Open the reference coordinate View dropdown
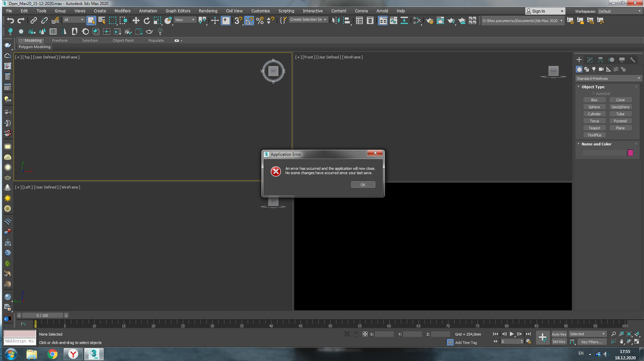This screenshot has height=361, width=644. coord(185,20)
